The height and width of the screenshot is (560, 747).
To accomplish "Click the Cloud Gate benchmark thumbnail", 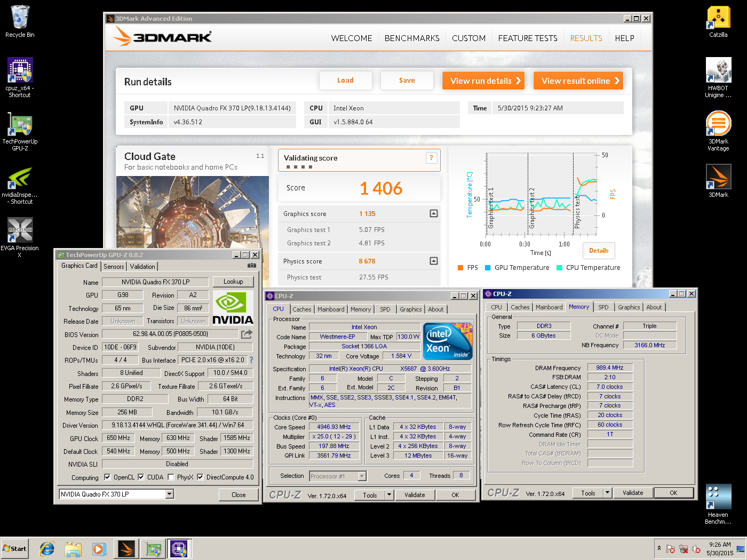I will point(193,212).
